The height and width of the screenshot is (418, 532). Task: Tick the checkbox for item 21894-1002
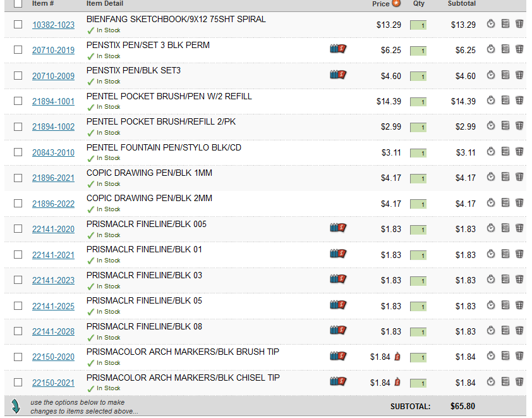tap(18, 127)
